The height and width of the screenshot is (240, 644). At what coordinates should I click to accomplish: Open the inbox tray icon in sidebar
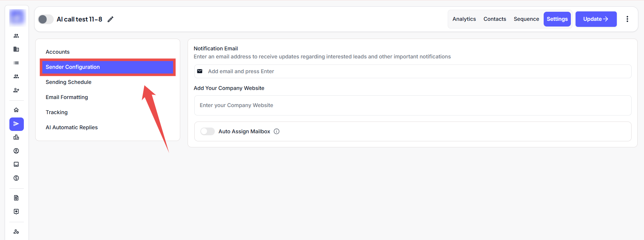[16, 164]
